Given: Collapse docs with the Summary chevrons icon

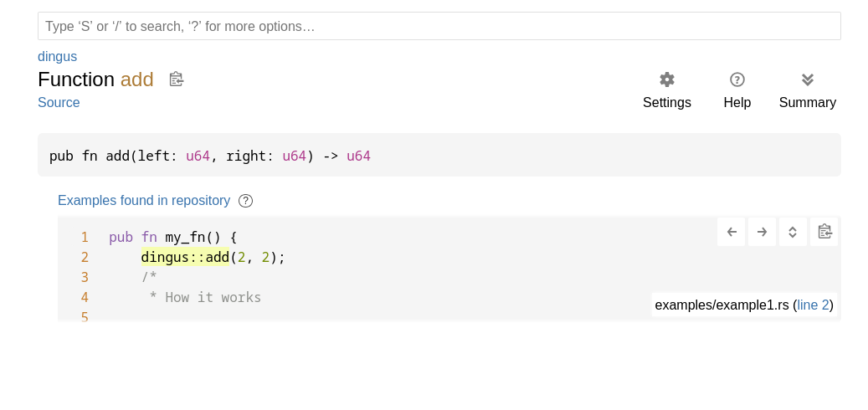Looking at the screenshot, I should point(807,79).
